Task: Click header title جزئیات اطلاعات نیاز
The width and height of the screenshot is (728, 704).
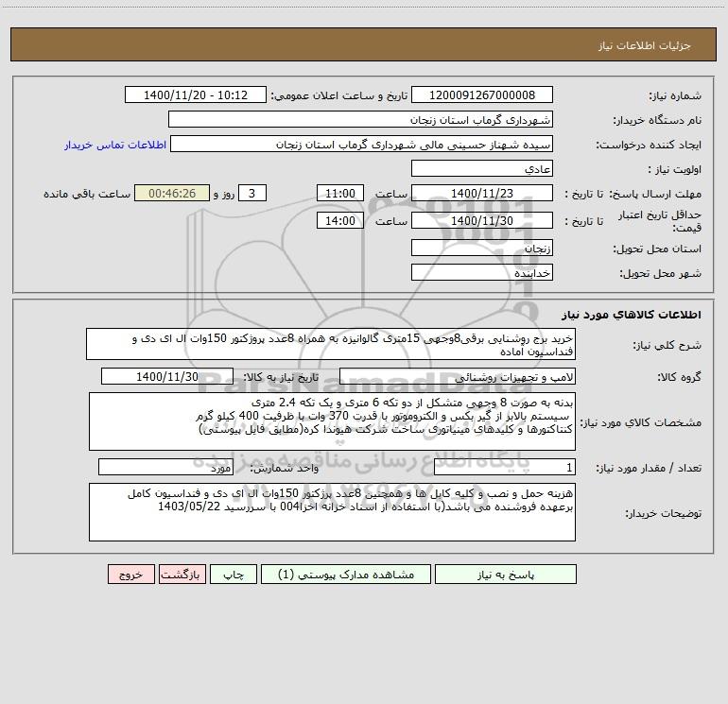Action: (645, 45)
